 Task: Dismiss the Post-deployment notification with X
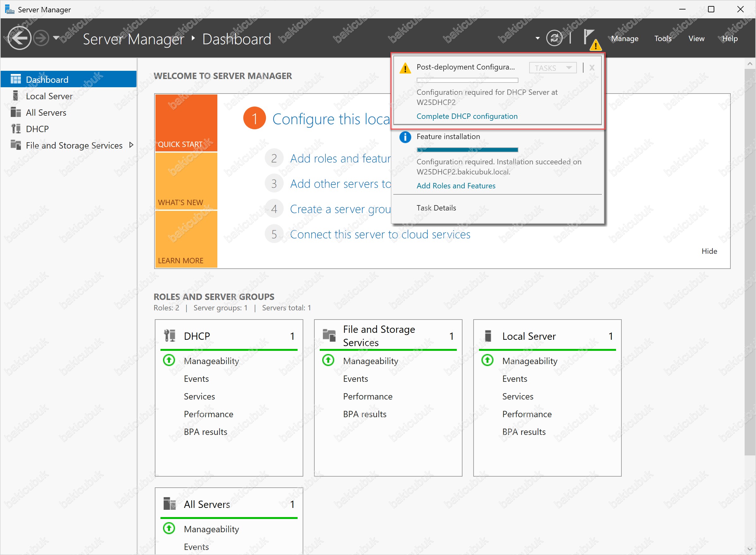coord(592,68)
